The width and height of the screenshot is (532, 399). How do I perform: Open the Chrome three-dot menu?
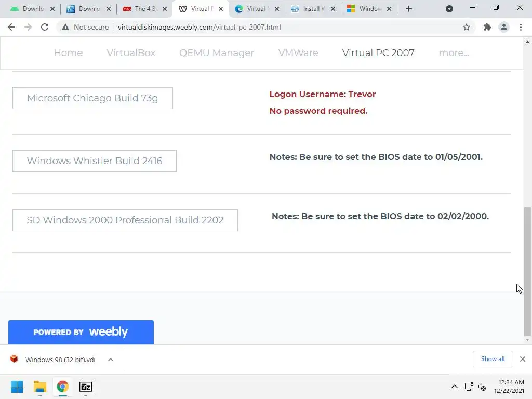coord(521,27)
